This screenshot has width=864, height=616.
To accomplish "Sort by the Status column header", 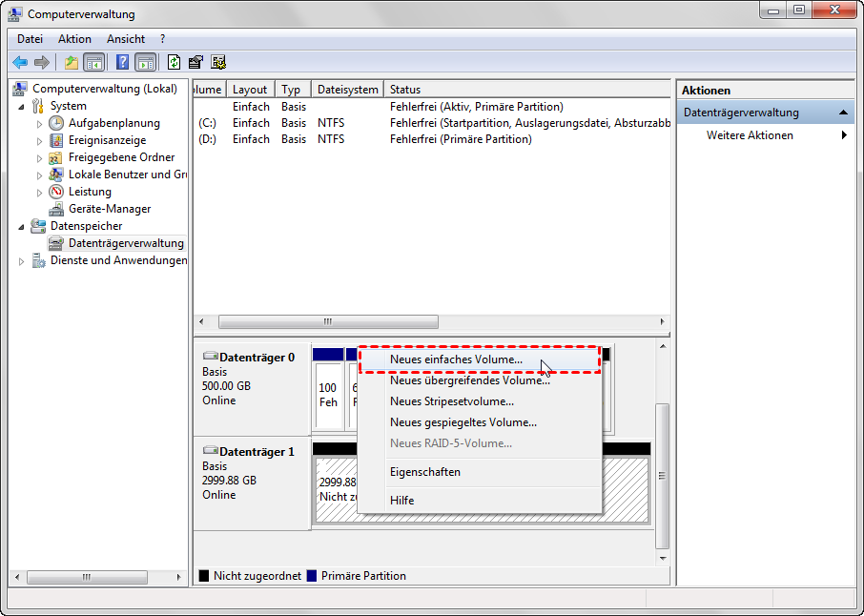I will [527, 90].
